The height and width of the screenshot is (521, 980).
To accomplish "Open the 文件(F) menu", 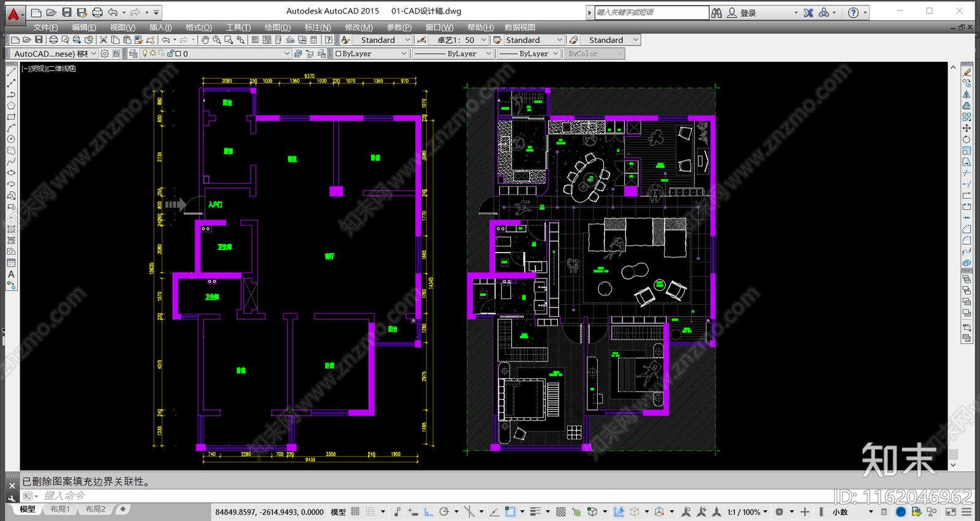I will 46,27.
